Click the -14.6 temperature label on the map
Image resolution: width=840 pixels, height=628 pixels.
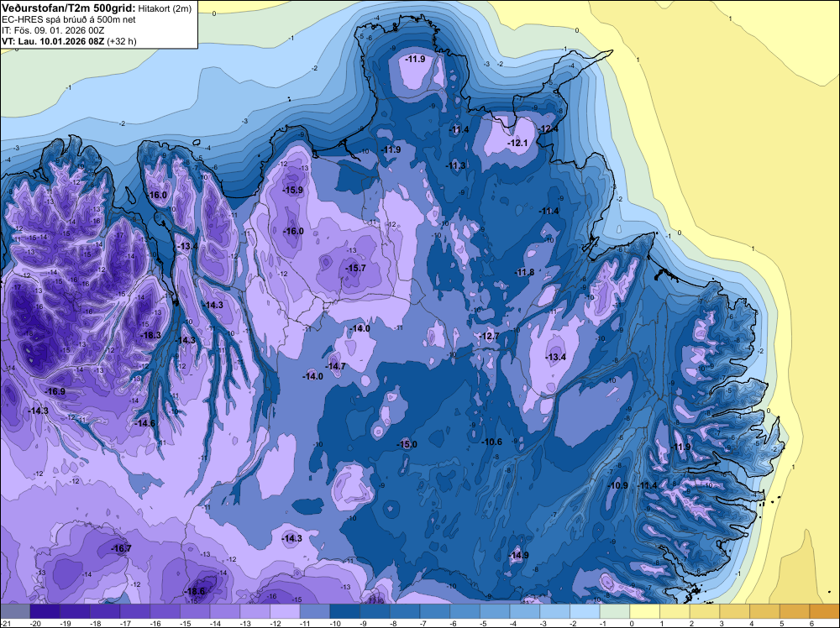144,423
